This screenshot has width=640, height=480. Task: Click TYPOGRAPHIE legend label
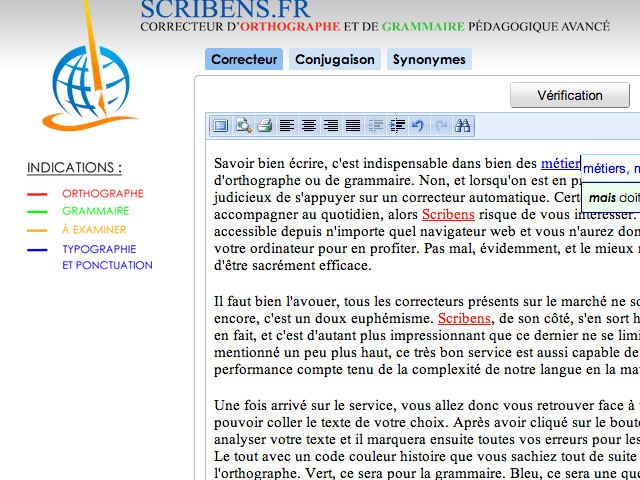99,249
